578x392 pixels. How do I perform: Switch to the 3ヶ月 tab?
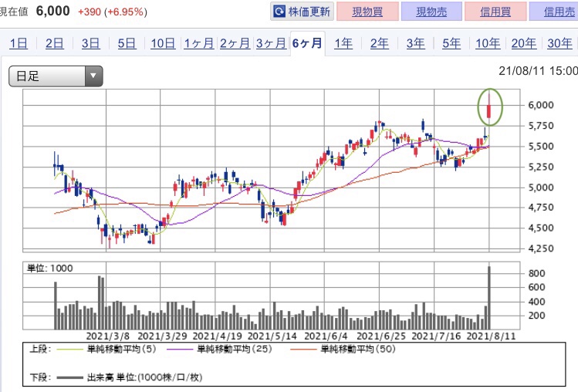[x=271, y=43]
